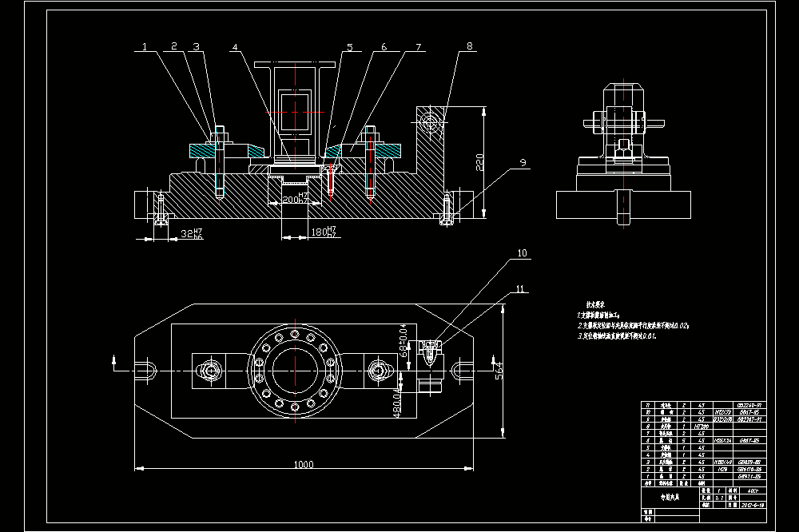Click part callout number 7
The width and height of the screenshot is (799, 532).
[x=419, y=47]
